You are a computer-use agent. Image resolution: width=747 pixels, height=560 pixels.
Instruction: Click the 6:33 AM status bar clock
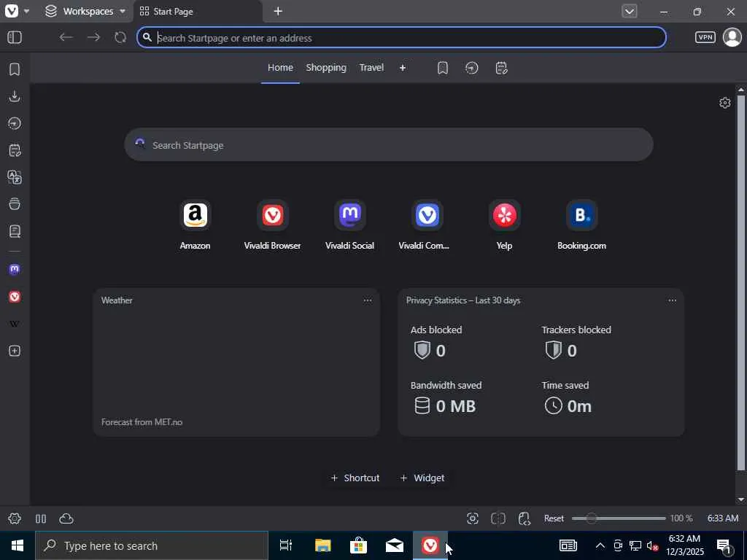(723, 518)
